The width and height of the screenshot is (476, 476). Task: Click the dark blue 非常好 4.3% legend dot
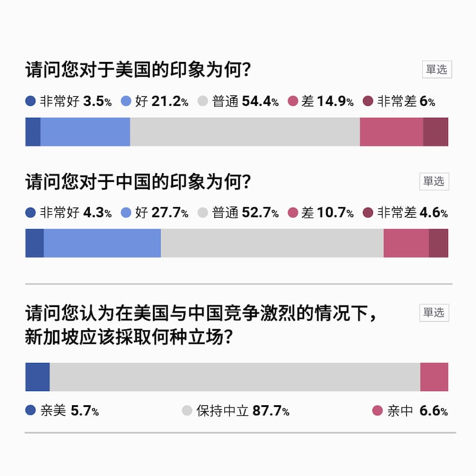31,213
